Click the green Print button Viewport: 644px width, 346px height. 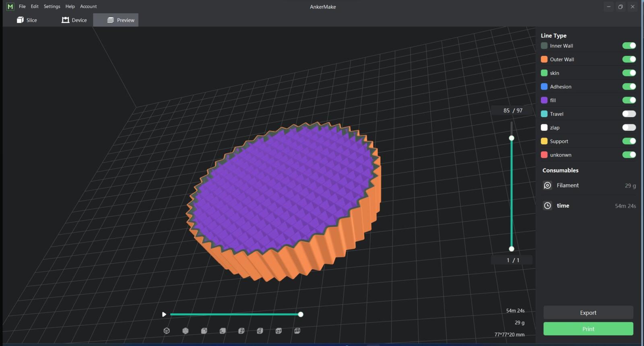588,329
